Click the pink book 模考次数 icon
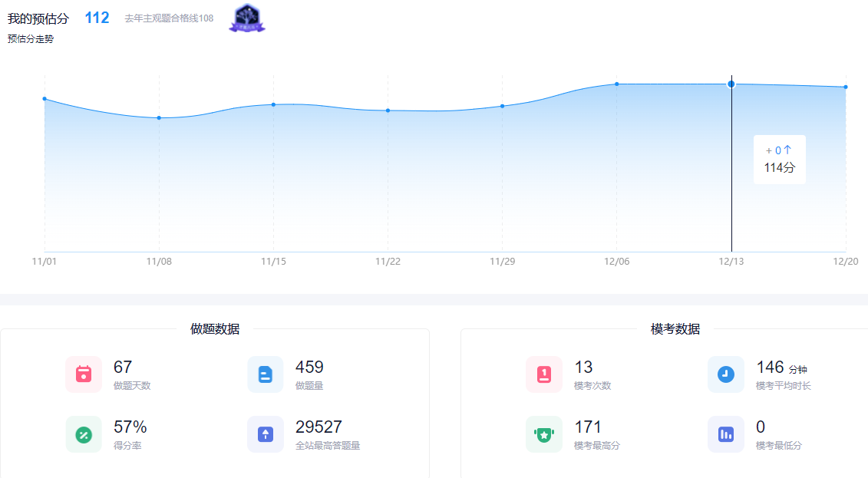The height and width of the screenshot is (478, 868). (544, 374)
